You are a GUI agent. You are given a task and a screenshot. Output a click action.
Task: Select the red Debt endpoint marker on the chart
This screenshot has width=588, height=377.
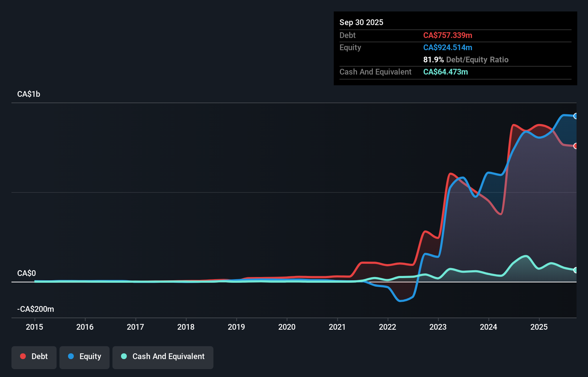click(x=575, y=146)
